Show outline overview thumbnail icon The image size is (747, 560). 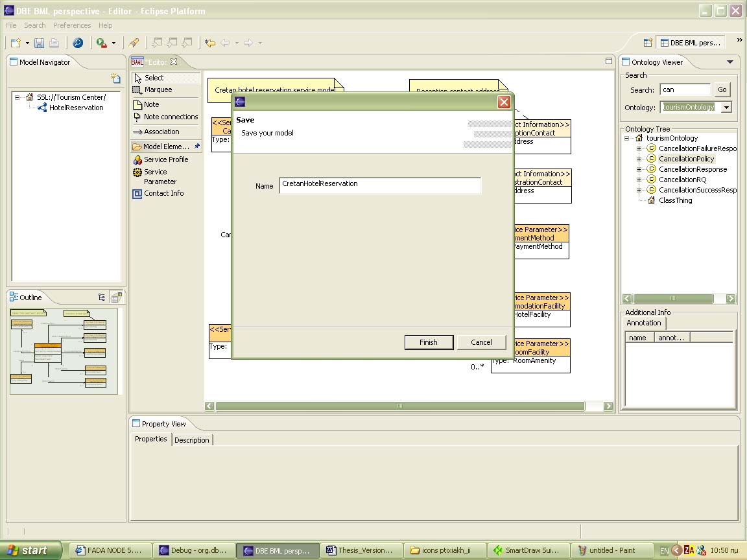tap(116, 297)
